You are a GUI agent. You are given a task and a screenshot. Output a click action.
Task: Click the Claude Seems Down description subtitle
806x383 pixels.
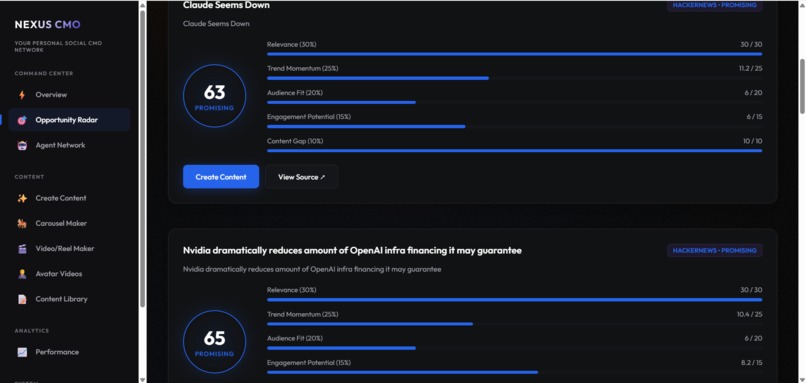pos(216,24)
